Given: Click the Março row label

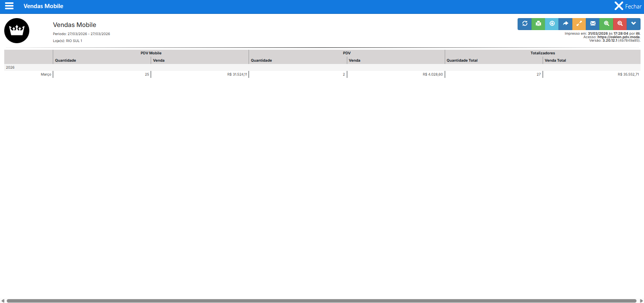Looking at the screenshot, I should pos(46,74).
